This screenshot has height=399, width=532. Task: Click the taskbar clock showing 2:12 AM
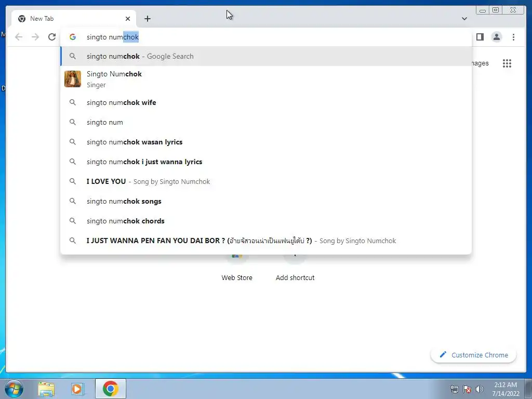[506, 389]
